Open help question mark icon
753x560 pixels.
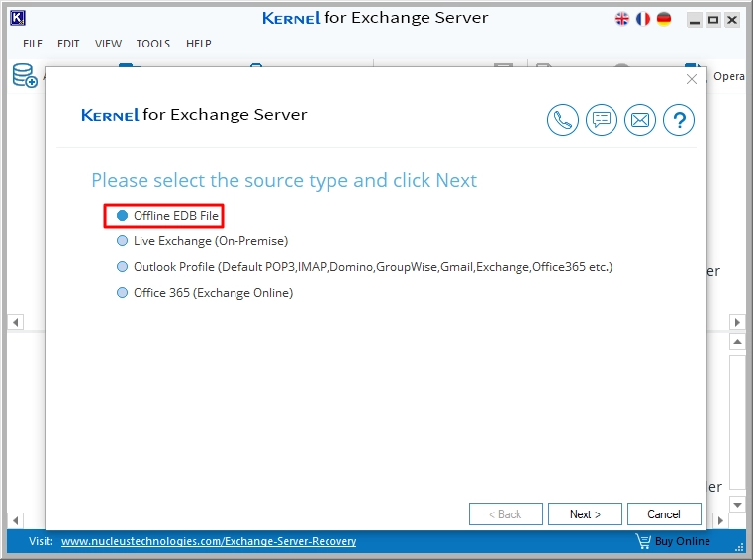tap(678, 120)
